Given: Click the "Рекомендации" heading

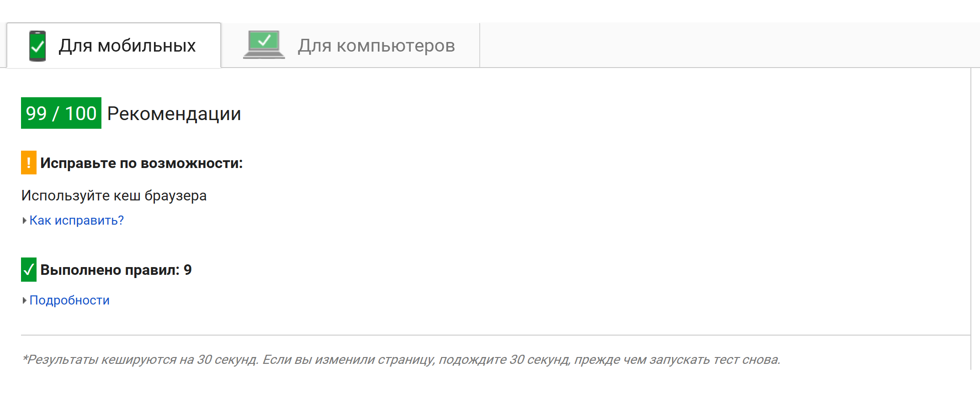Looking at the screenshot, I should pyautogui.click(x=174, y=114).
